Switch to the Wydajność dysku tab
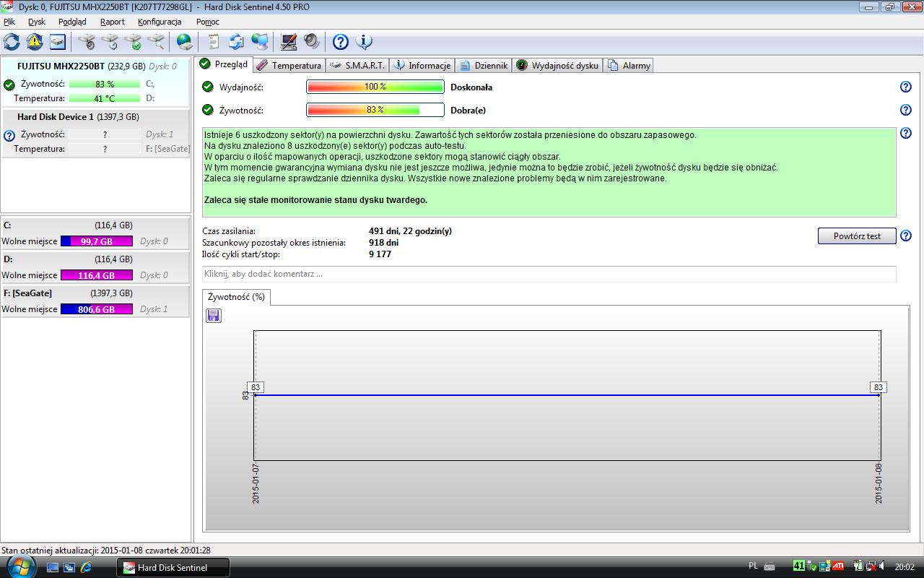The image size is (924, 578). [x=557, y=66]
